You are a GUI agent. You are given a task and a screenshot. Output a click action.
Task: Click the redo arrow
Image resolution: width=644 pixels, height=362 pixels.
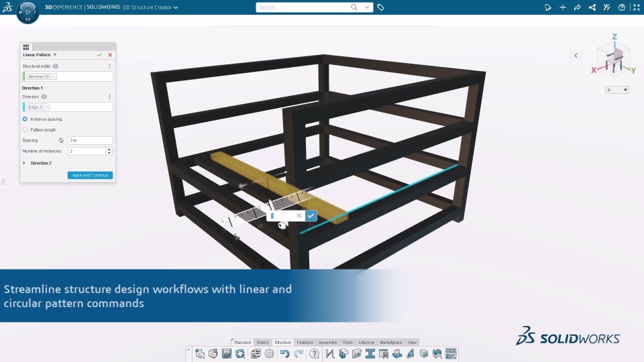299,353
